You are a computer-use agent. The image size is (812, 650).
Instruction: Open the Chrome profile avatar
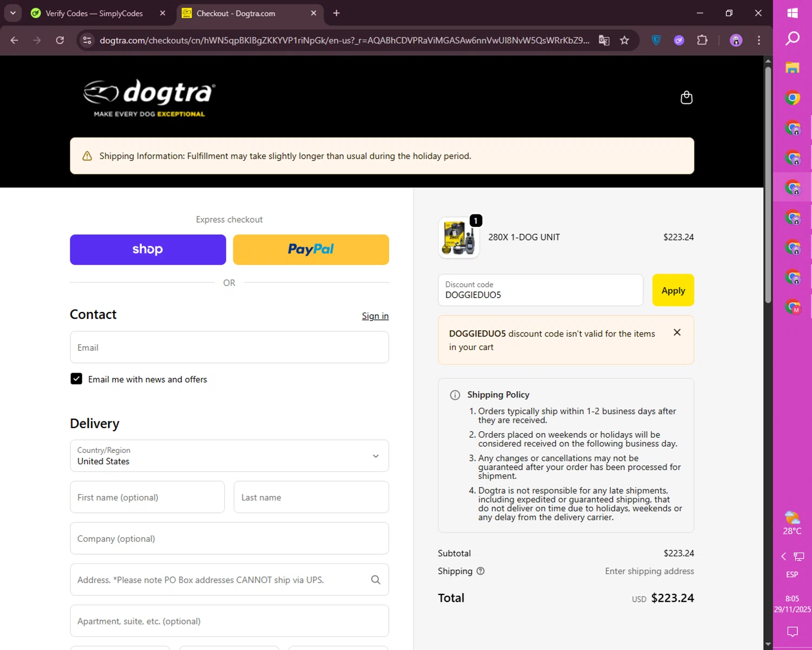click(x=736, y=40)
